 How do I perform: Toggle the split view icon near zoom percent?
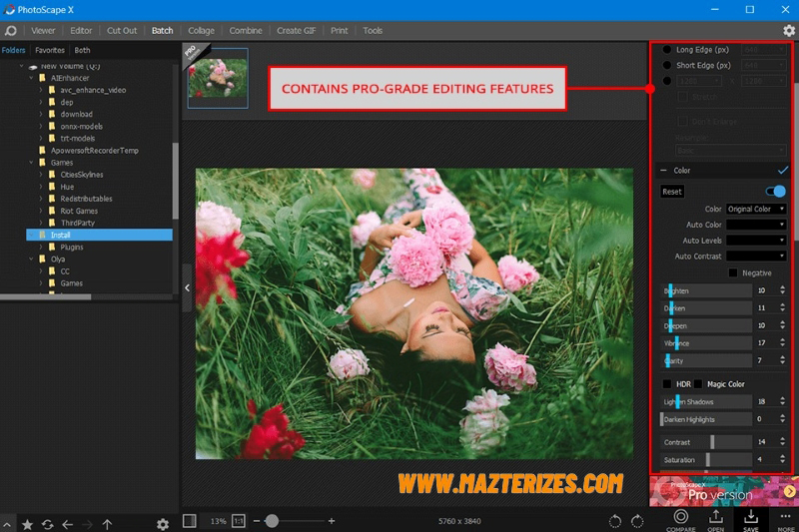tap(190, 521)
